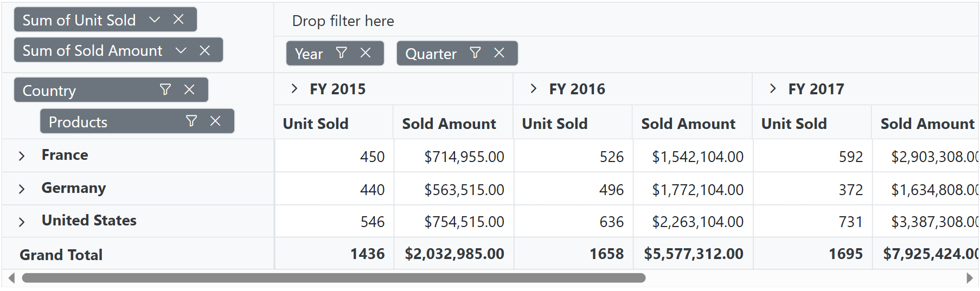This screenshot has height=291, width=980.
Task: Click the Products field chip label
Action: tap(78, 122)
